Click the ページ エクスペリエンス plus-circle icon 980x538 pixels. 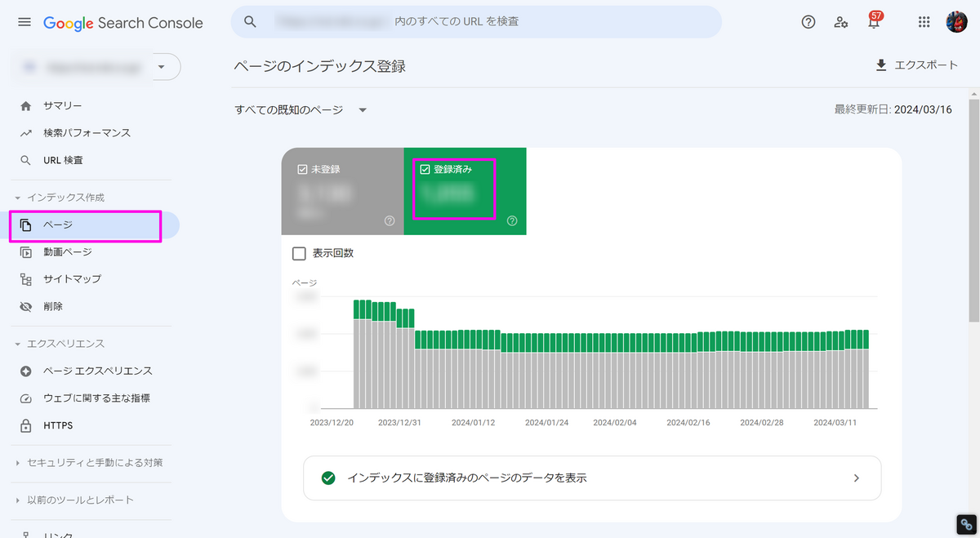point(26,371)
